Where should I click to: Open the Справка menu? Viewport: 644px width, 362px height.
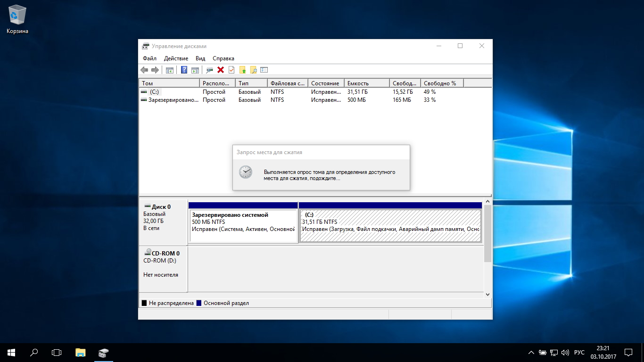223,58
